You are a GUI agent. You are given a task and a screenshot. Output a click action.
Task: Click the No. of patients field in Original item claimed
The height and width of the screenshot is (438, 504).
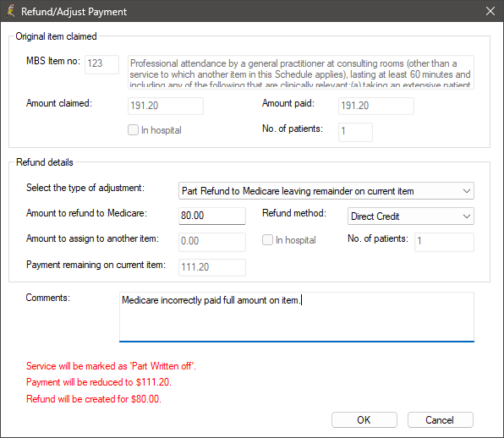click(x=355, y=132)
